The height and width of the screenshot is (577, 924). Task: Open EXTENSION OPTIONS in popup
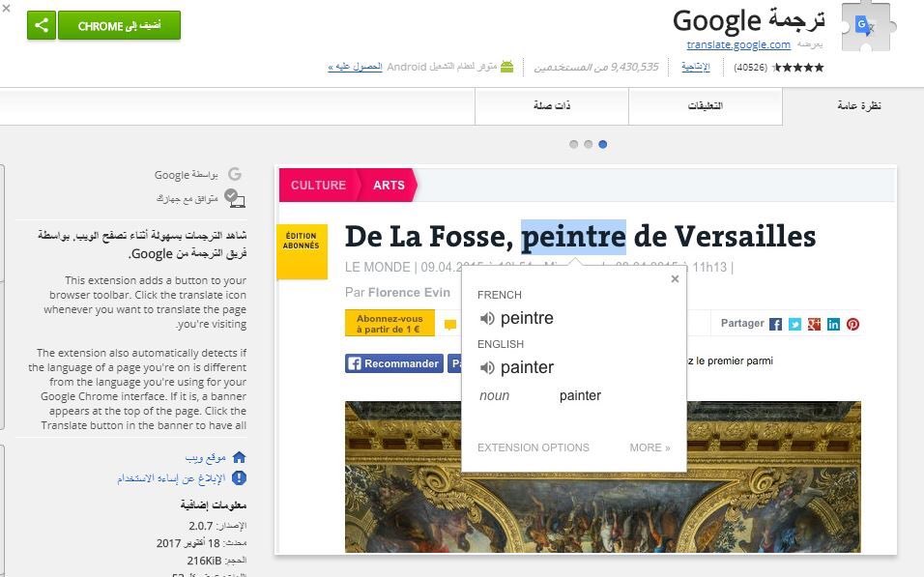[x=534, y=447]
